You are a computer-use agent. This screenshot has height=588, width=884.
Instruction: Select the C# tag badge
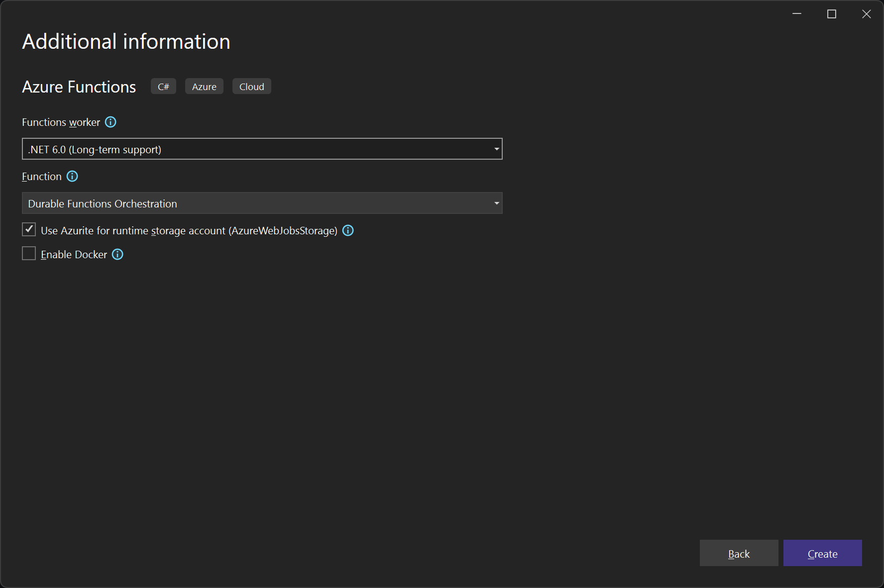[x=163, y=86]
